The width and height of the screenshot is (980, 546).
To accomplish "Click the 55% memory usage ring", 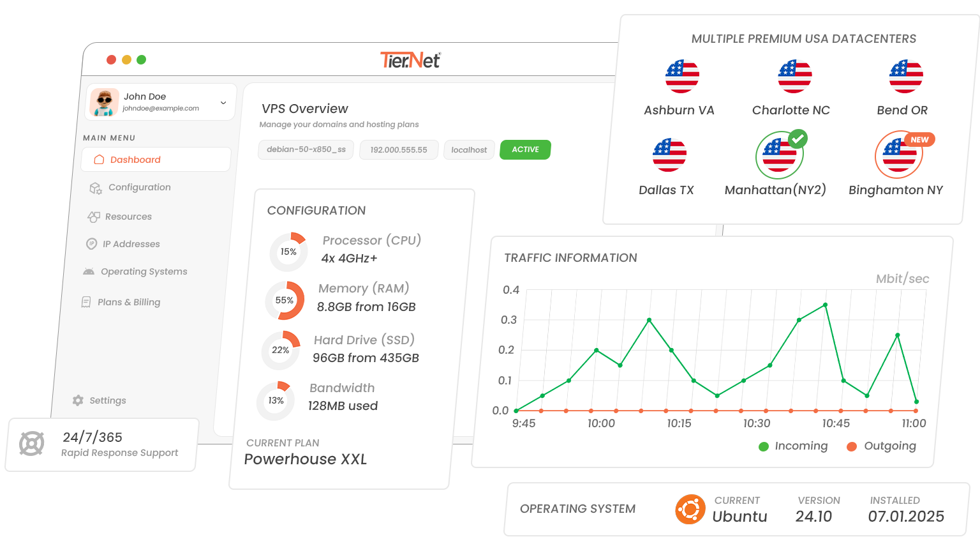I will [285, 300].
